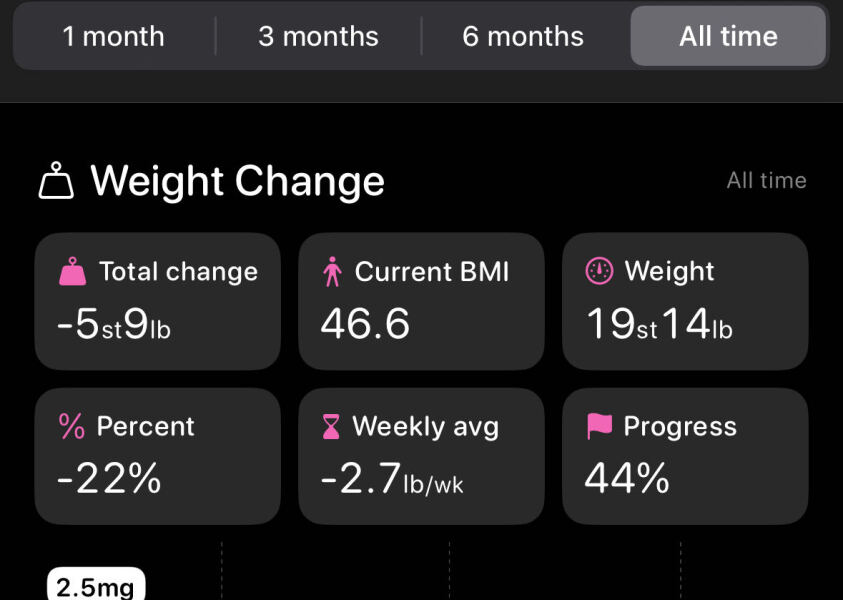The height and width of the screenshot is (600, 843).
Task: Open the Current BMI card
Action: (421, 302)
